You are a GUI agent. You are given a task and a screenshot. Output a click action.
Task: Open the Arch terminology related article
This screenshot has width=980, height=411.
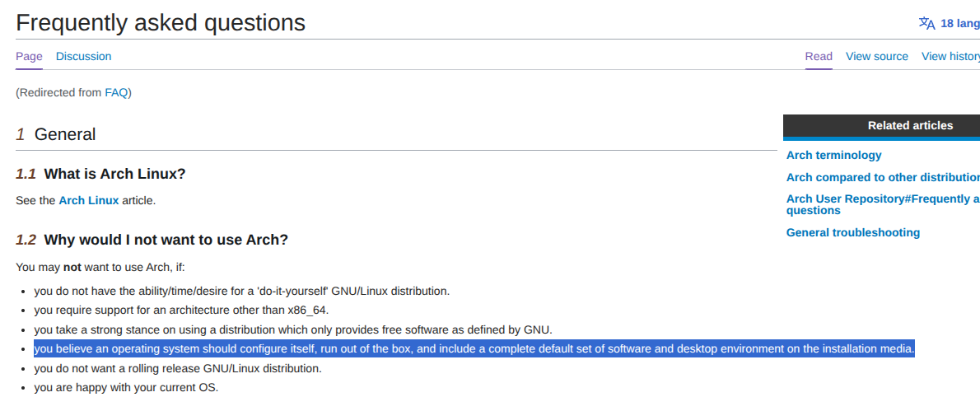833,155
